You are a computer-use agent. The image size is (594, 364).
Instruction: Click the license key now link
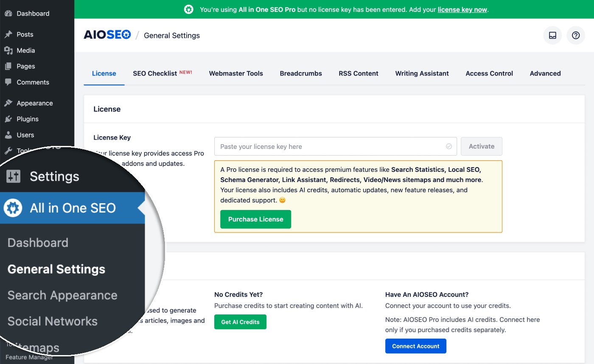coord(462,9)
